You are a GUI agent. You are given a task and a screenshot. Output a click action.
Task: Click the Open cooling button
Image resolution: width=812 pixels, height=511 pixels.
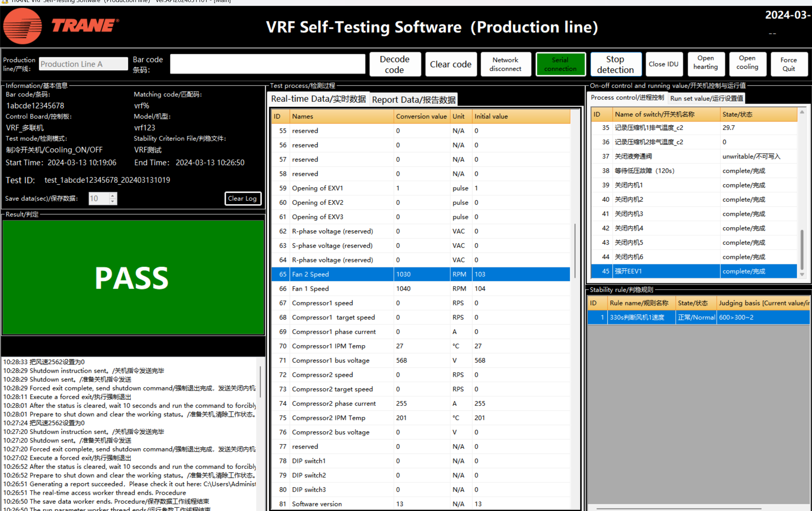(747, 64)
